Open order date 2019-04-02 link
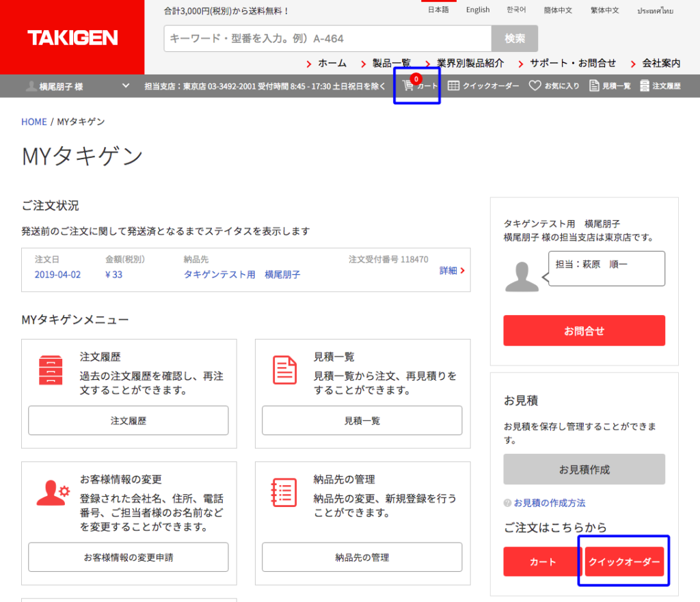 pos(57,275)
